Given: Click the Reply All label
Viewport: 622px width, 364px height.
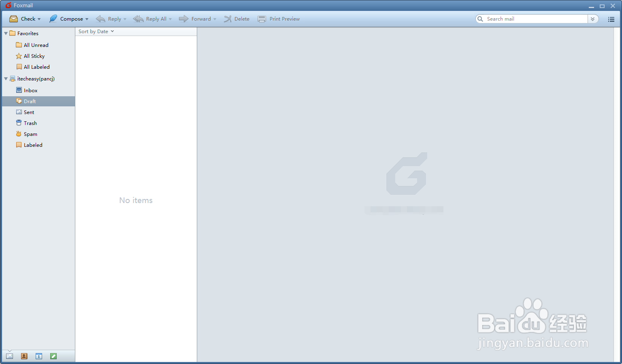Looking at the screenshot, I should [156, 19].
